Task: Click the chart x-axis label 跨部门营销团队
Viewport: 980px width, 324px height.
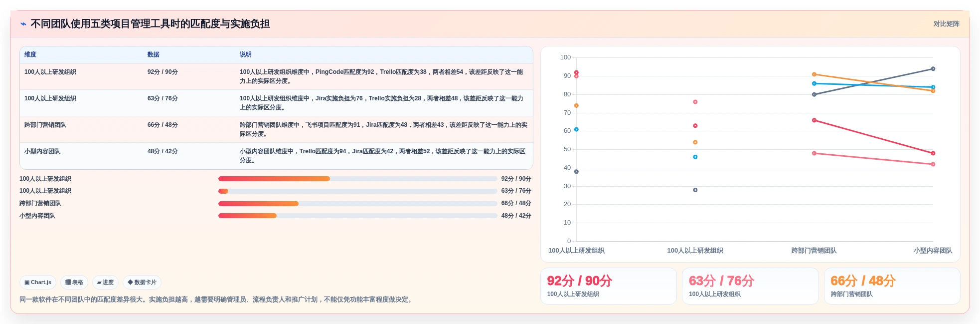Action: coord(814,251)
